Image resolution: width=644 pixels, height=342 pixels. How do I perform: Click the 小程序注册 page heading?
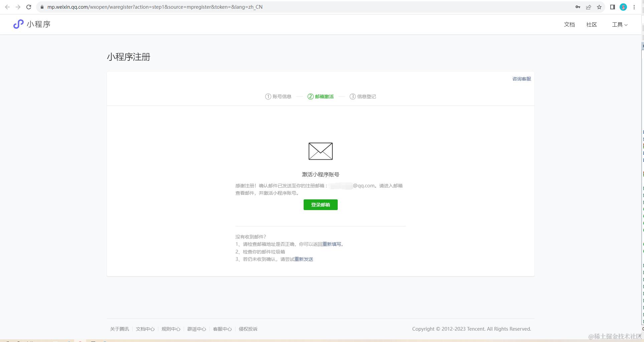[129, 57]
